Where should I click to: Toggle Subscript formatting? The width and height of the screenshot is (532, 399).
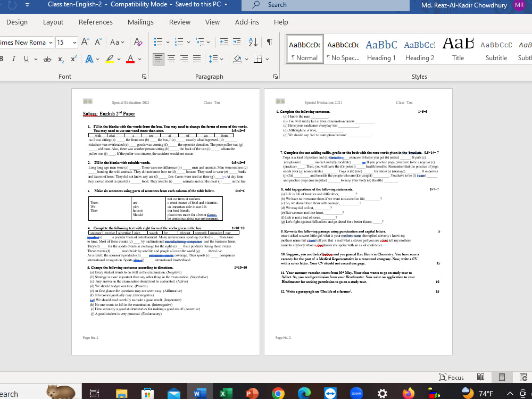61,59
